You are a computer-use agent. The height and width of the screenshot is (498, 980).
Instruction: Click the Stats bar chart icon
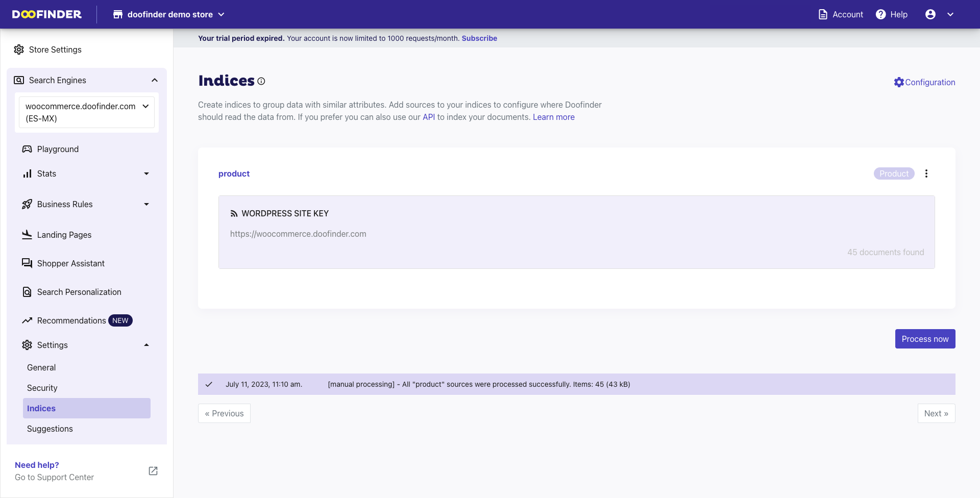pos(27,173)
